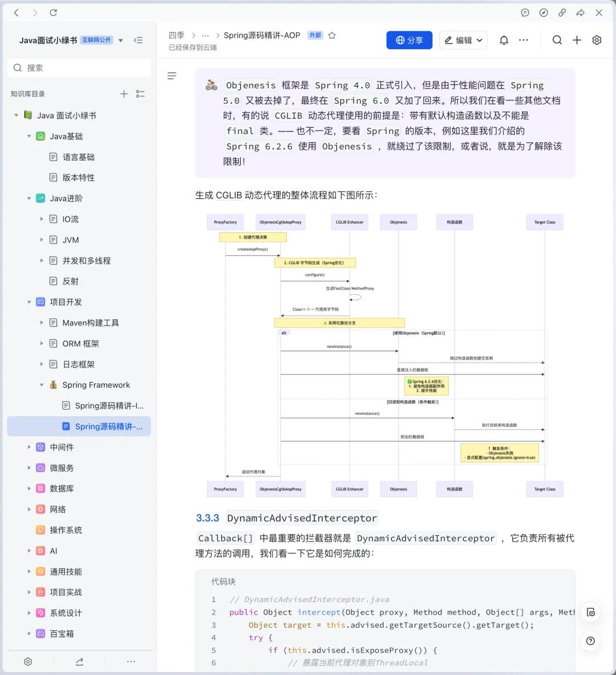Click inside the 搜索 search field
The height and width of the screenshot is (675, 616).
tap(79, 67)
